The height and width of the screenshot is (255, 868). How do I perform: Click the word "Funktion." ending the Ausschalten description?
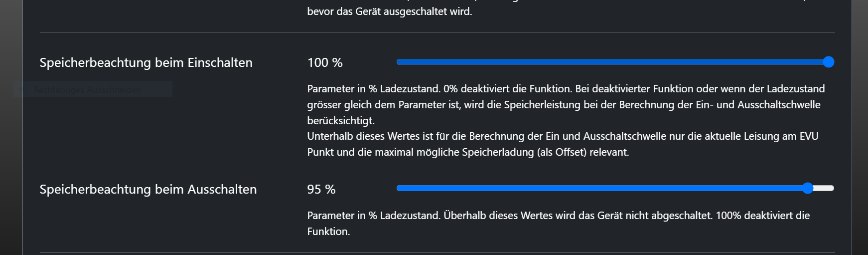328,232
